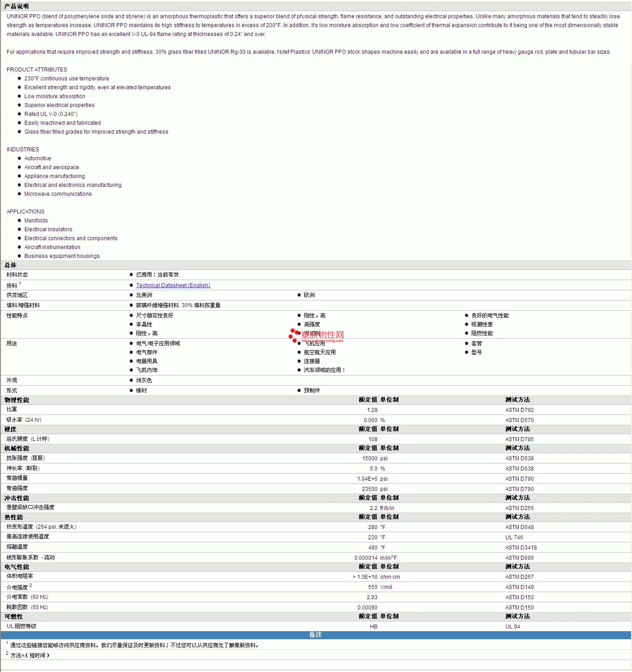Click the 材料状态 row label
The width and height of the screenshot is (632, 672).
pyautogui.click(x=17, y=275)
